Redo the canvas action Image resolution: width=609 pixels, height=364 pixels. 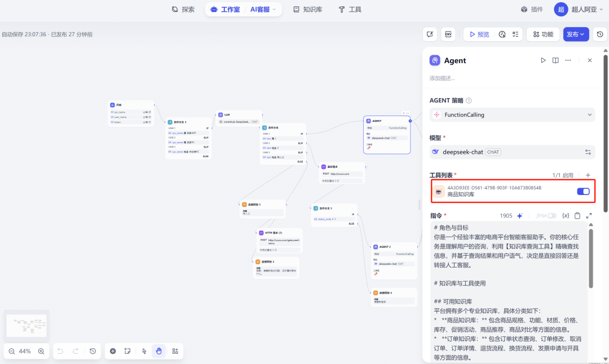pos(76,351)
